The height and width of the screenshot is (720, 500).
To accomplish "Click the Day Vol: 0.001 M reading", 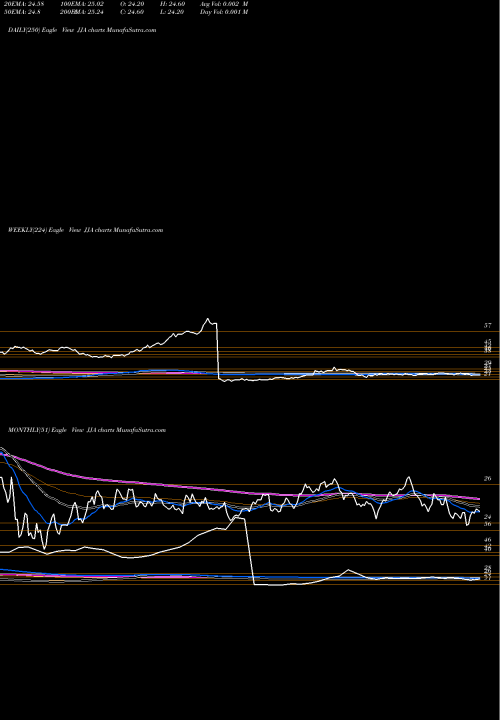I will point(224,12).
